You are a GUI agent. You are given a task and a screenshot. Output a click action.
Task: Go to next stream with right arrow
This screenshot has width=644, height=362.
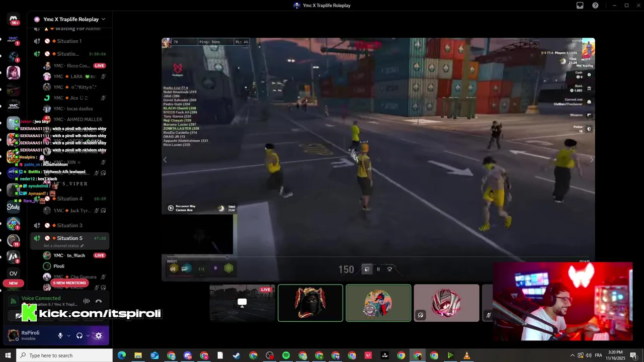tap(591, 160)
